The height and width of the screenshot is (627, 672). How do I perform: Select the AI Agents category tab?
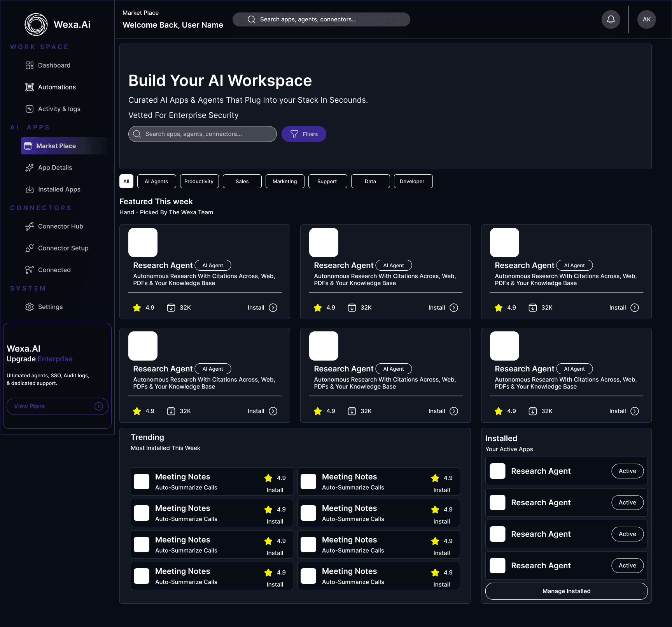pyautogui.click(x=156, y=181)
